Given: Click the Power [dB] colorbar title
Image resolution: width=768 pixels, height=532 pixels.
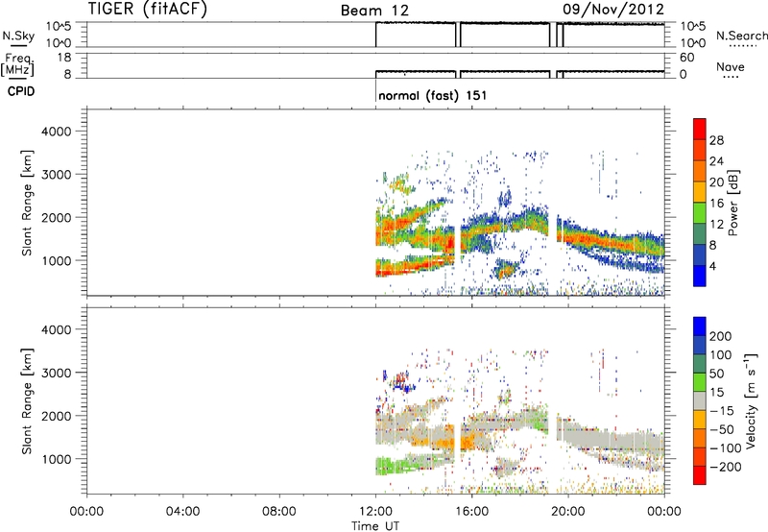Looking at the screenshot, I should click(732, 203).
